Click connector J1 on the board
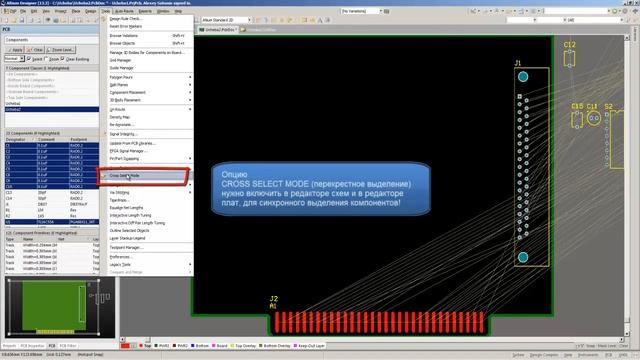Viewport: 640px width, 360px height. coord(531,167)
